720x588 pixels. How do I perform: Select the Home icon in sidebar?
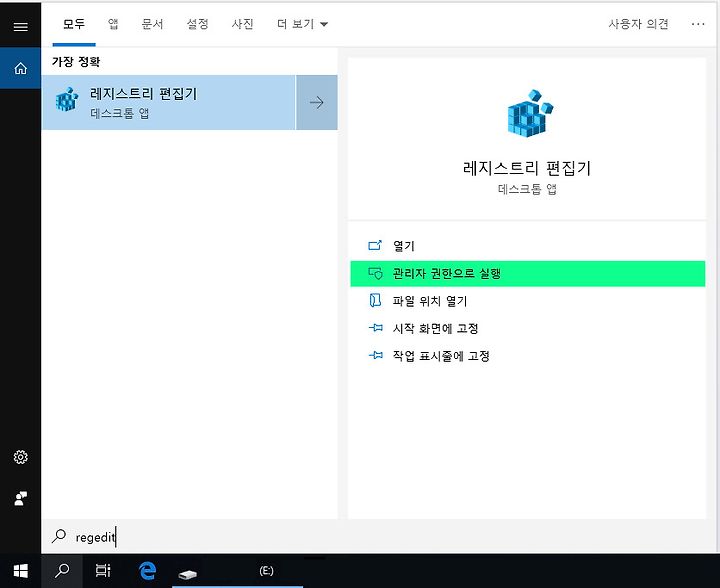coord(20,68)
